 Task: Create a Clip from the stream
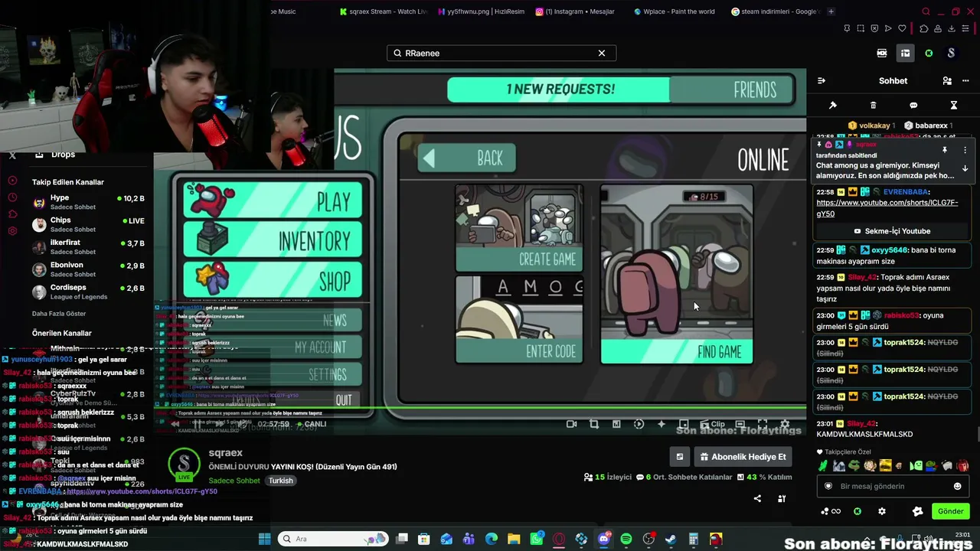click(711, 424)
